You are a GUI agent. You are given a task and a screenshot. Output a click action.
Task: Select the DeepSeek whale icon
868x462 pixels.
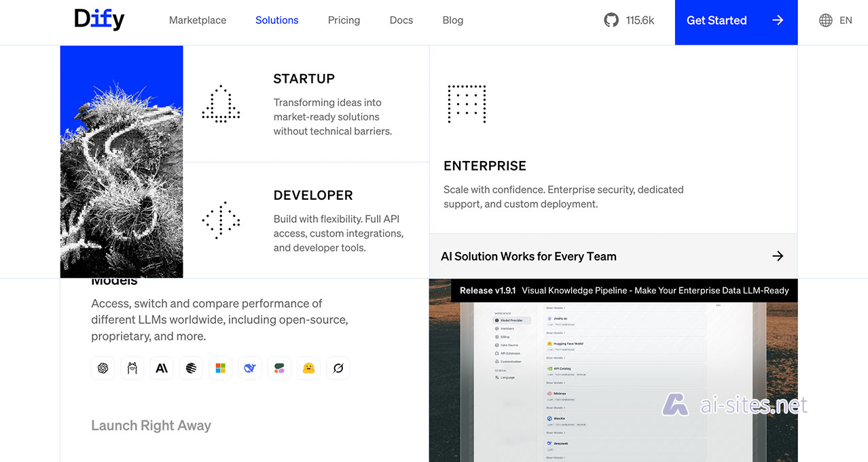250,368
